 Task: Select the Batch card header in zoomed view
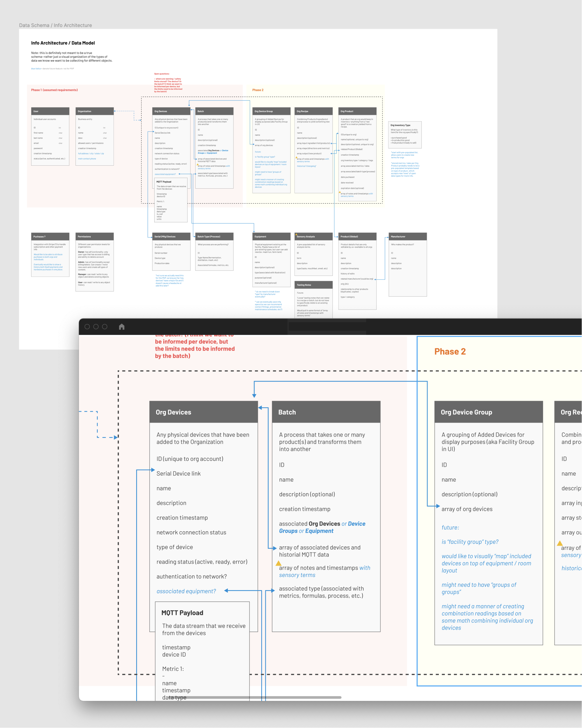click(326, 412)
